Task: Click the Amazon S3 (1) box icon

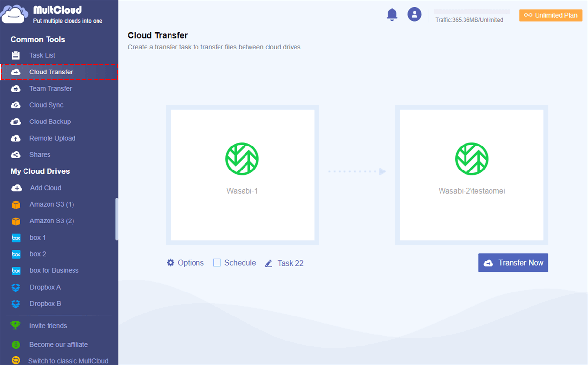Action: click(x=16, y=204)
